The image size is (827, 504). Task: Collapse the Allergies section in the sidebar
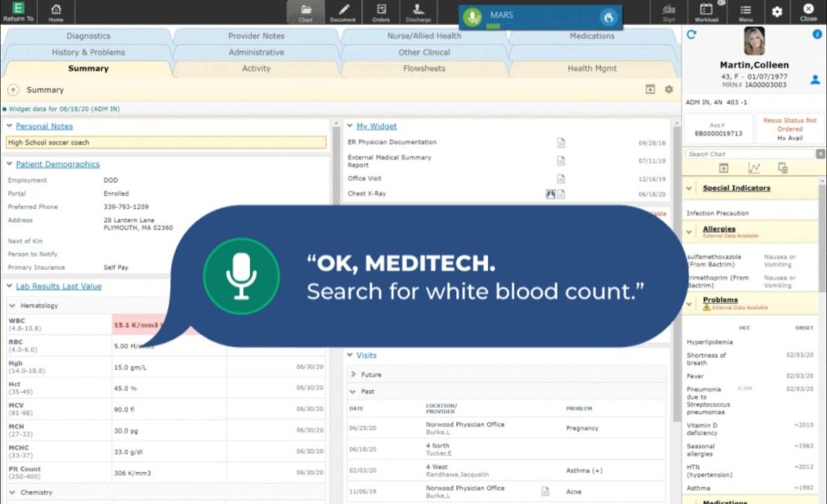689,231
